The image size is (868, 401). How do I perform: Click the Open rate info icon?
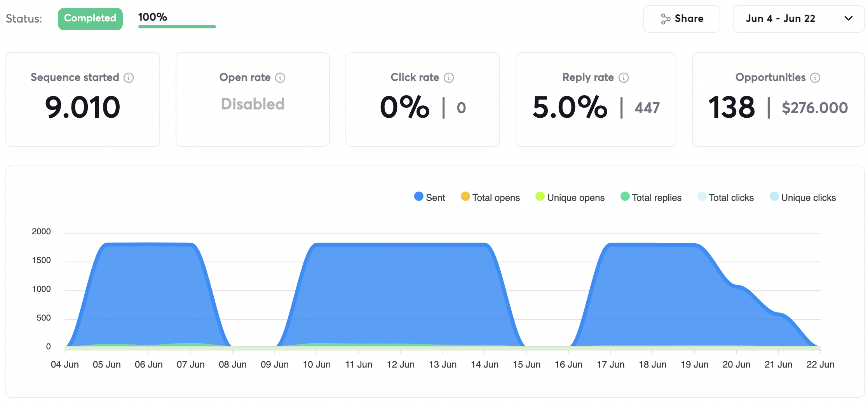[x=280, y=78]
